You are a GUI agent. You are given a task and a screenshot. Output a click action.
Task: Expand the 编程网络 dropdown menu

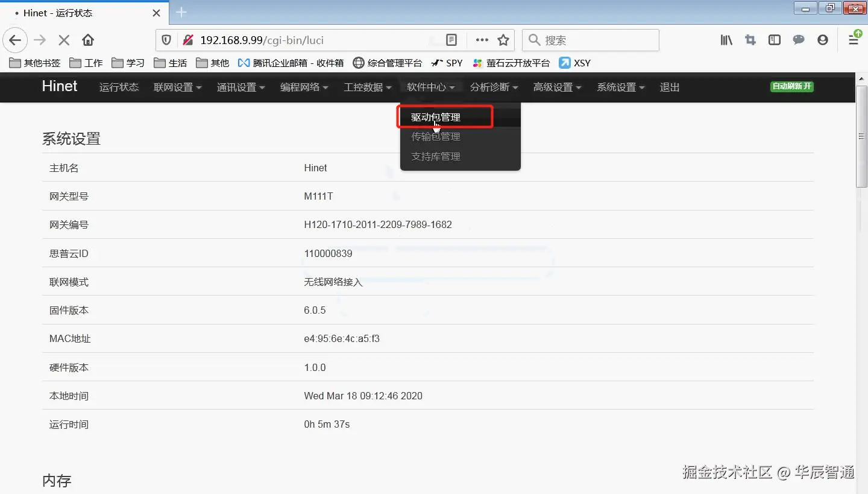pos(304,87)
